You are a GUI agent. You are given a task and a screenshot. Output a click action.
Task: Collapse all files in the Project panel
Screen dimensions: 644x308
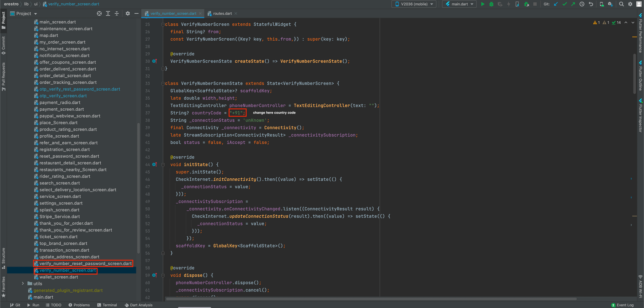click(117, 14)
